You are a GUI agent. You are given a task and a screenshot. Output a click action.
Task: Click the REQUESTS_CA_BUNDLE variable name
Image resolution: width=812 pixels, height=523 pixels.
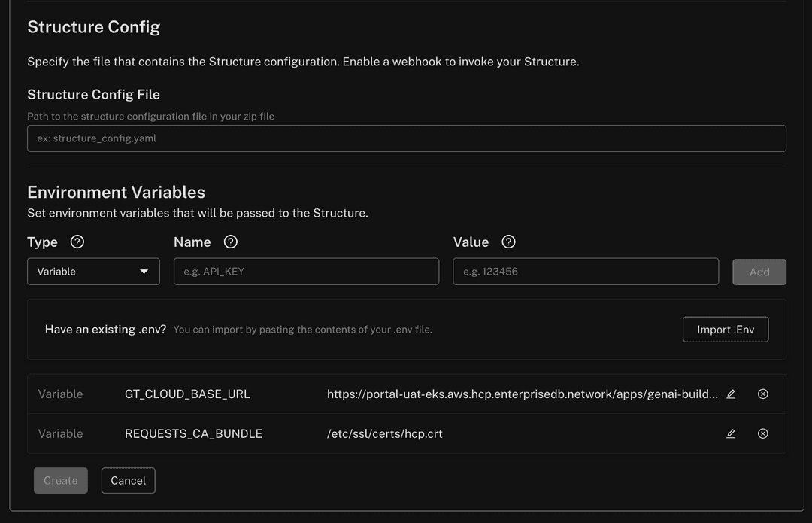tap(193, 433)
